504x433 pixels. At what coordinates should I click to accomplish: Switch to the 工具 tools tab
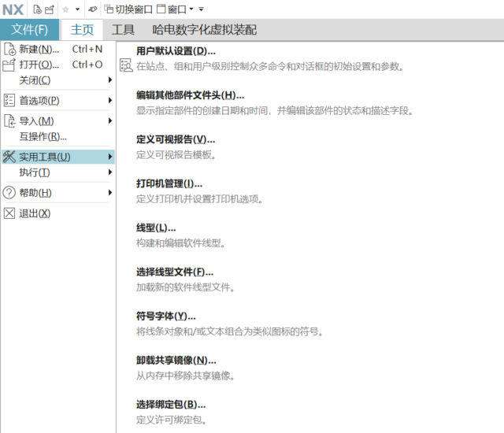[x=123, y=30]
